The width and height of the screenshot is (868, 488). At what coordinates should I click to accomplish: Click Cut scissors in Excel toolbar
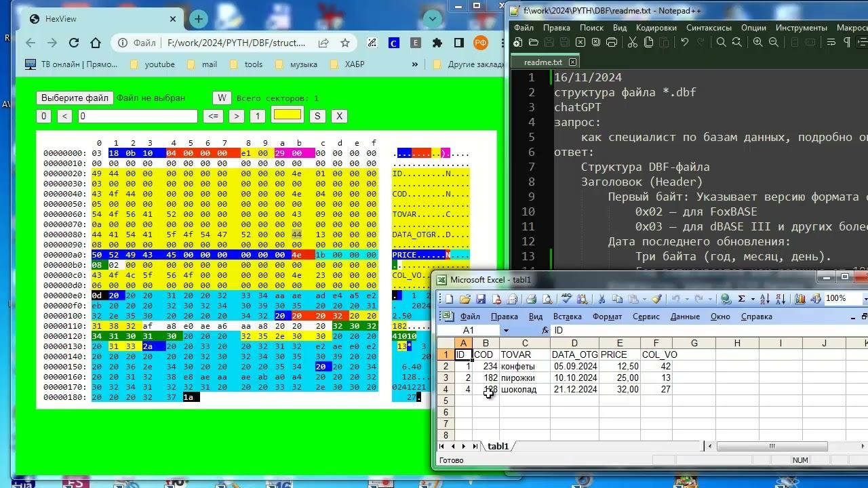[x=601, y=299]
